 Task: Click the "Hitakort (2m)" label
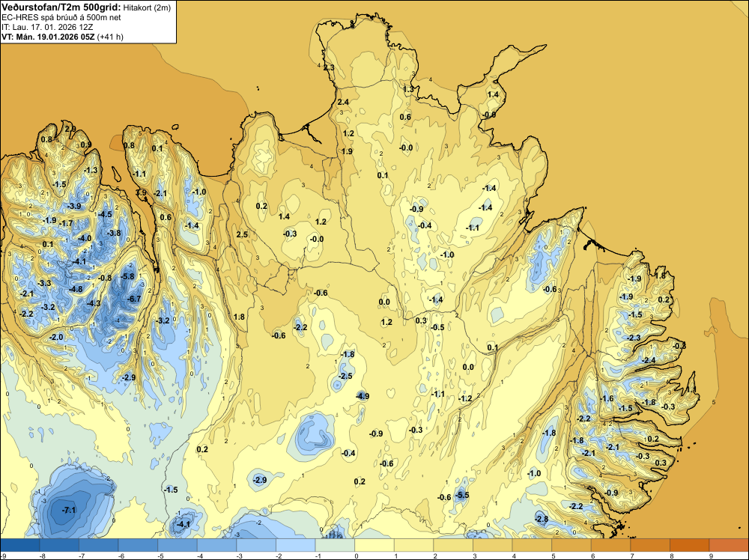tap(147, 7)
